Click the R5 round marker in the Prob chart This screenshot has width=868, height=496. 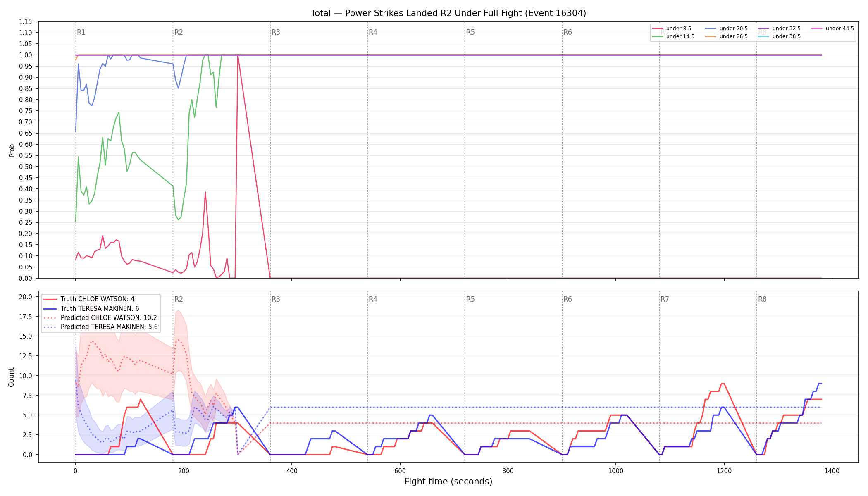coord(470,32)
